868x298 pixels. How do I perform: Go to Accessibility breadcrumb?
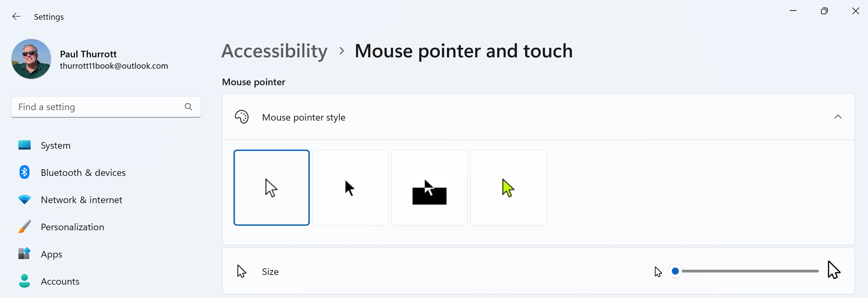click(274, 51)
